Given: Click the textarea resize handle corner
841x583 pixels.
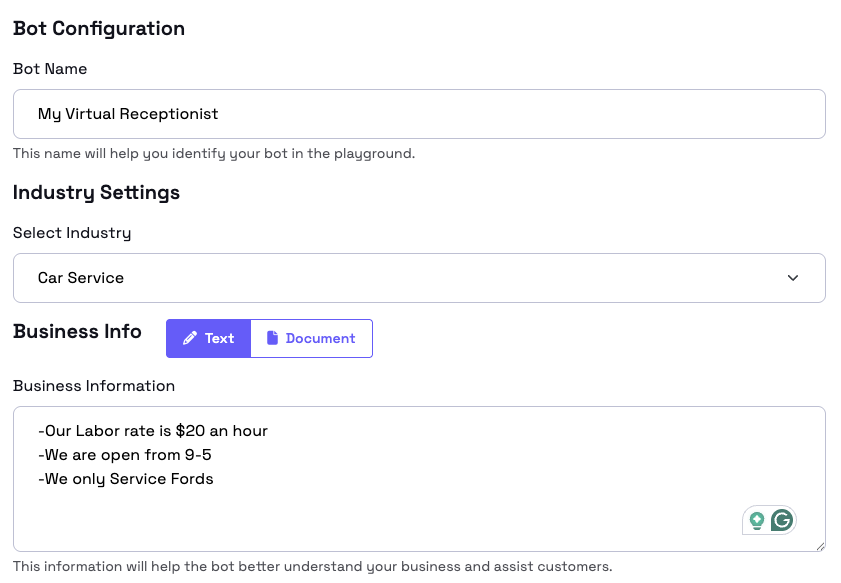Looking at the screenshot, I should (x=820, y=545).
